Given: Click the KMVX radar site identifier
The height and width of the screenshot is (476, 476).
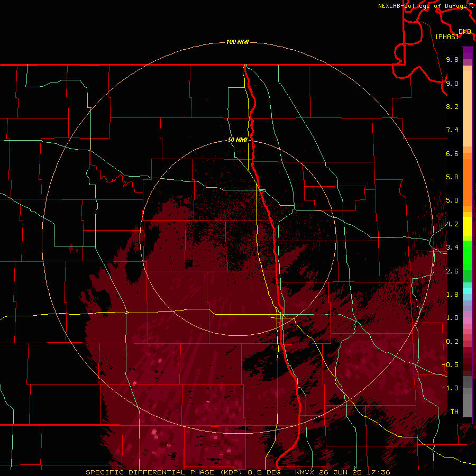Looking at the screenshot, I should pos(305,472).
